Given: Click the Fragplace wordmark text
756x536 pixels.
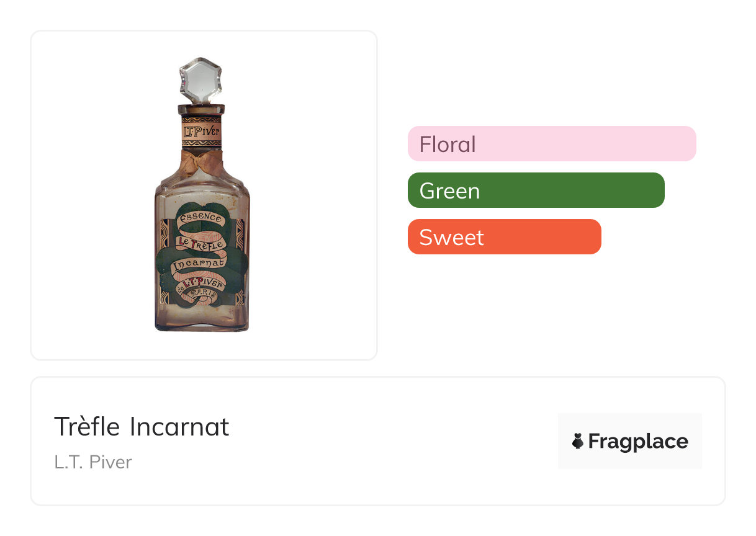Looking at the screenshot, I should (x=638, y=441).
